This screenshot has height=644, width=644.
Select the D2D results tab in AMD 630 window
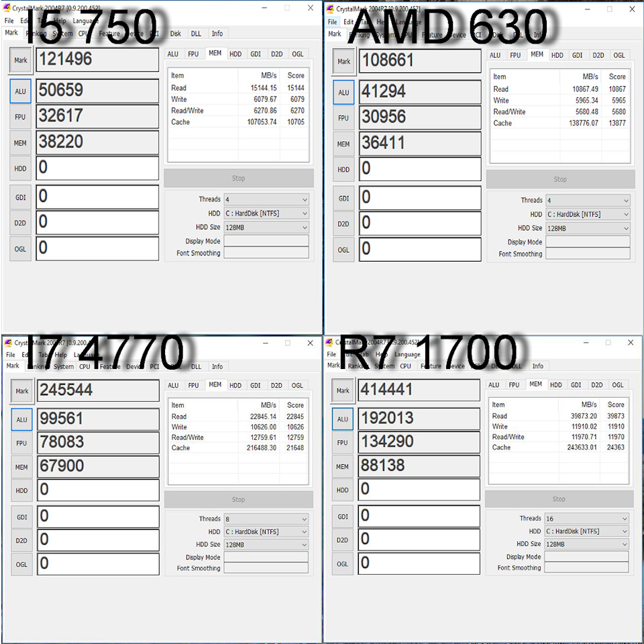point(598,56)
